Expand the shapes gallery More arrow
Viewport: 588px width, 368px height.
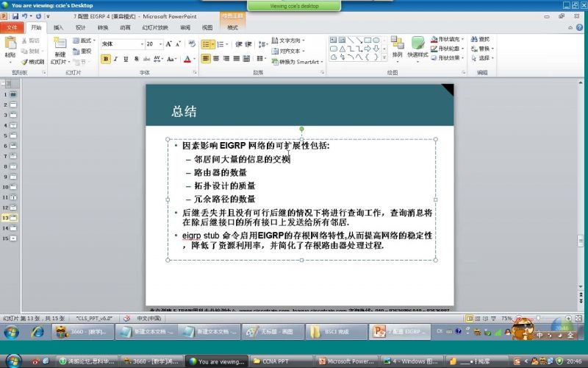tap(384, 57)
